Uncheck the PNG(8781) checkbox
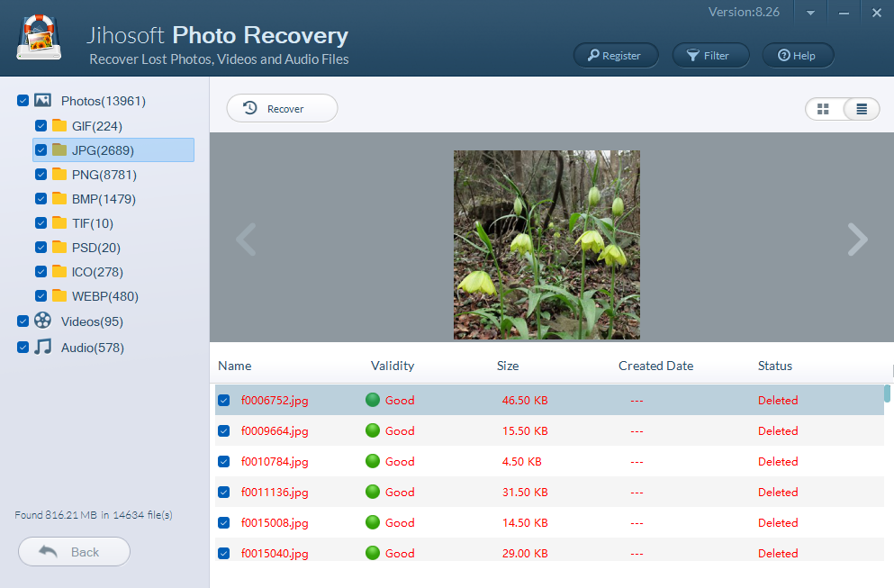 tap(41, 175)
